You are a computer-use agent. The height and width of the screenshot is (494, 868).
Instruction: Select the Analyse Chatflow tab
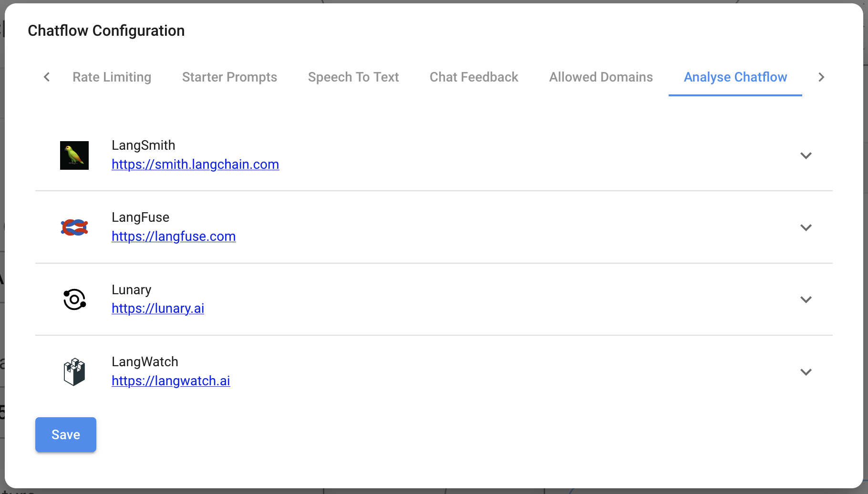point(735,77)
